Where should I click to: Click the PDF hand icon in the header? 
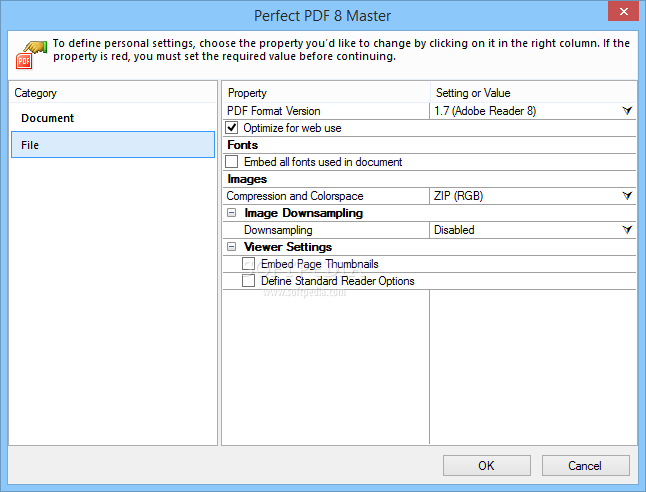(x=31, y=54)
